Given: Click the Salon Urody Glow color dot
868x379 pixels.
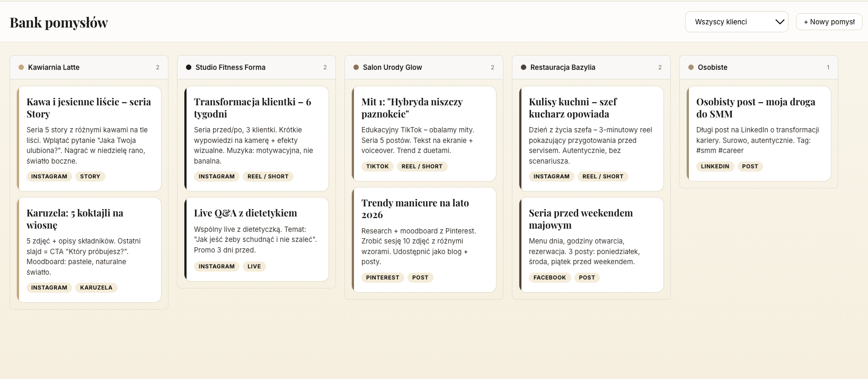Looking at the screenshot, I should tap(356, 67).
